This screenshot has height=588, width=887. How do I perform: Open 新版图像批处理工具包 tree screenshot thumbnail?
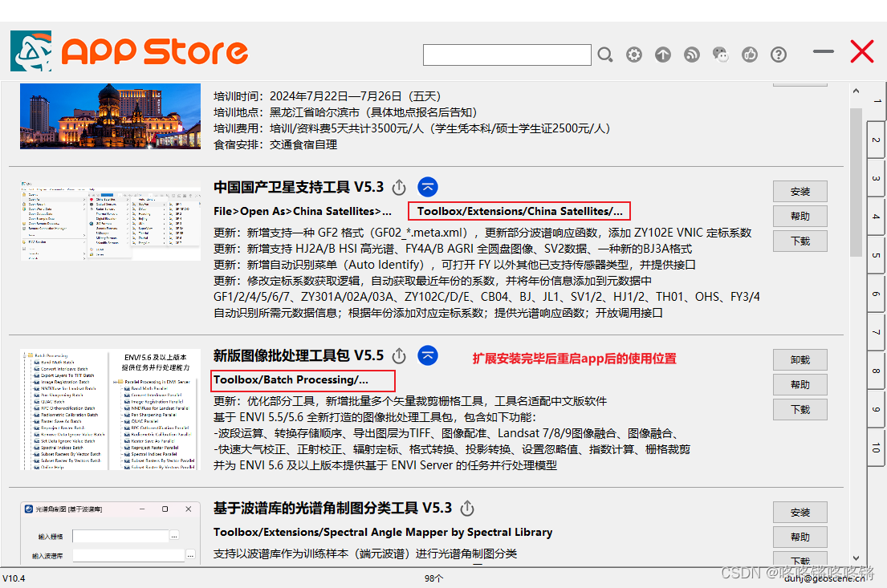110,409
